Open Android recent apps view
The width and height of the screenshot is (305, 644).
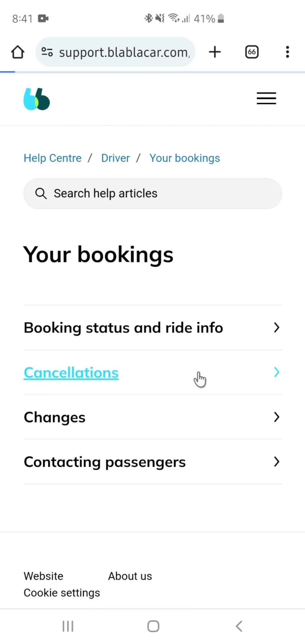[68, 626]
